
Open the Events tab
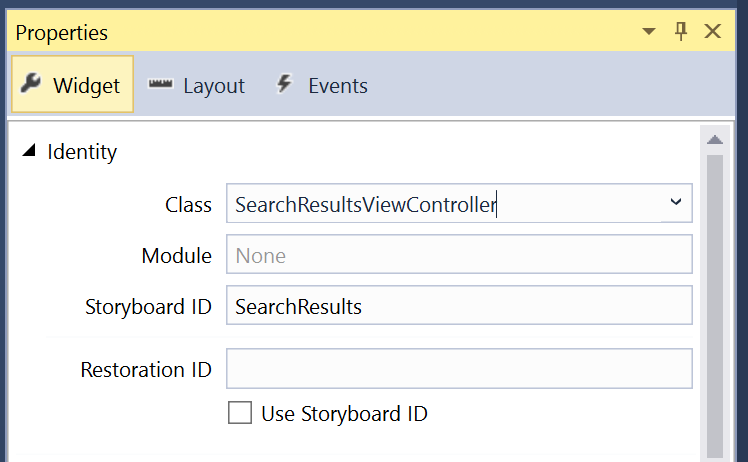point(322,86)
